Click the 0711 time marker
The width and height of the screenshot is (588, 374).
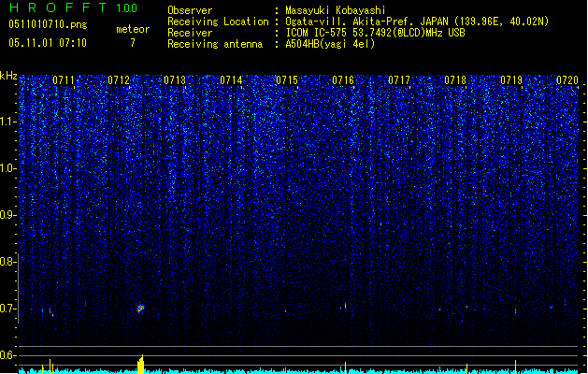click(64, 80)
